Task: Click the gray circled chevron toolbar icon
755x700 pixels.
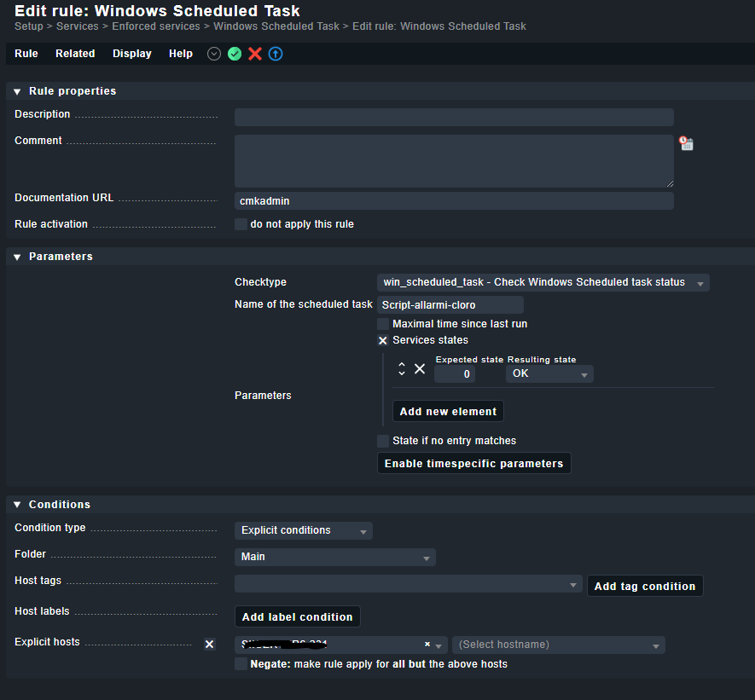Action: tap(214, 54)
